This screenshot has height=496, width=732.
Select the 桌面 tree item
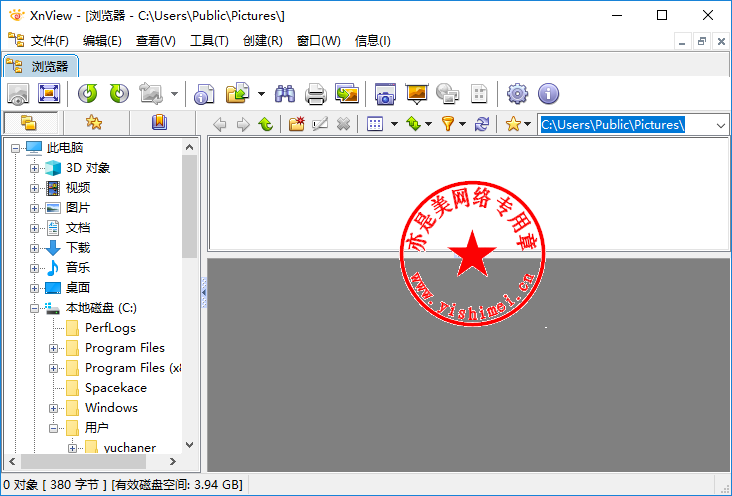[x=77, y=288]
